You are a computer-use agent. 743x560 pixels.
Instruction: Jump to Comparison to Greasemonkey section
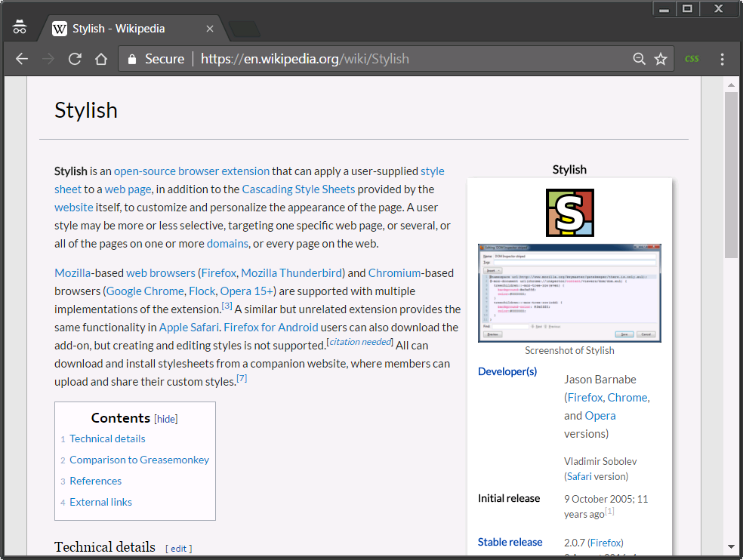139,460
